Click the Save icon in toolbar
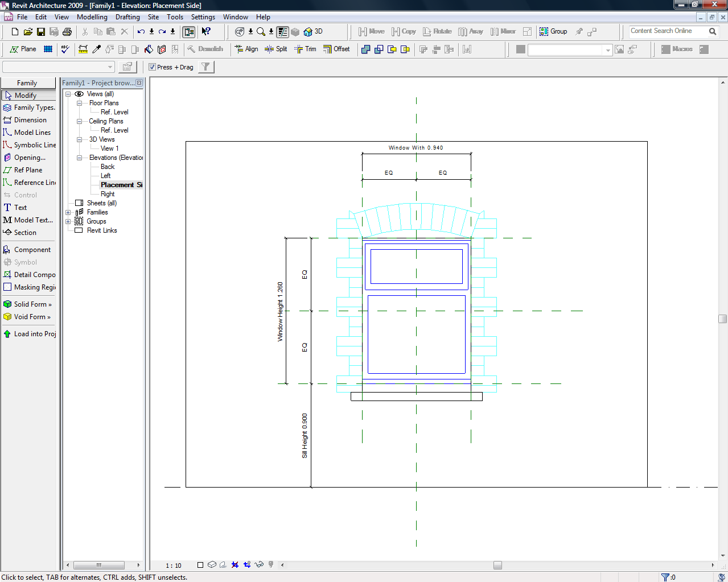This screenshot has height=582, width=728. click(41, 32)
